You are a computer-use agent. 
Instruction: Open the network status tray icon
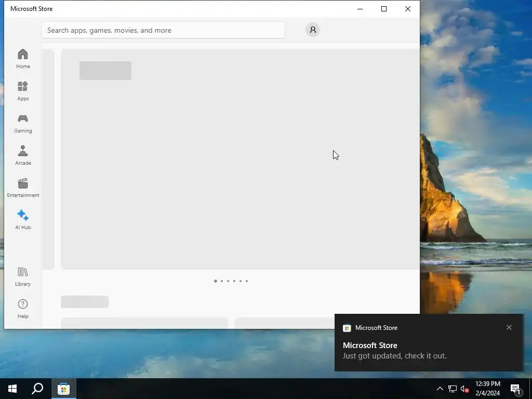453,389
